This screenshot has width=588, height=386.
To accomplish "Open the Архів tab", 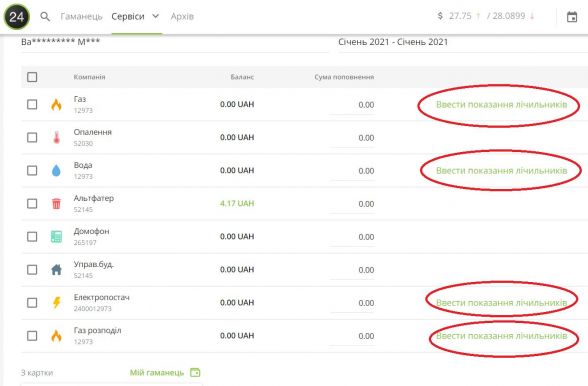I will [182, 17].
